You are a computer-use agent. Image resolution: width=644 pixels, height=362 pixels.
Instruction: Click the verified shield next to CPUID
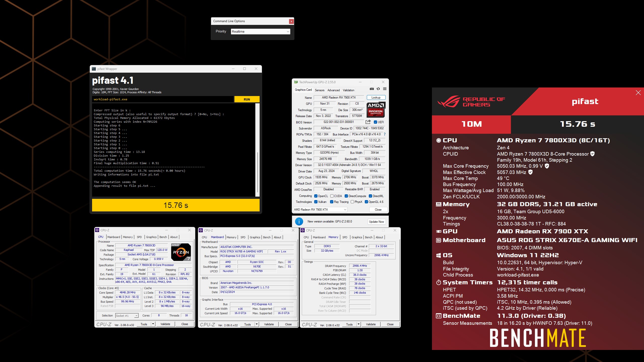click(x=592, y=154)
